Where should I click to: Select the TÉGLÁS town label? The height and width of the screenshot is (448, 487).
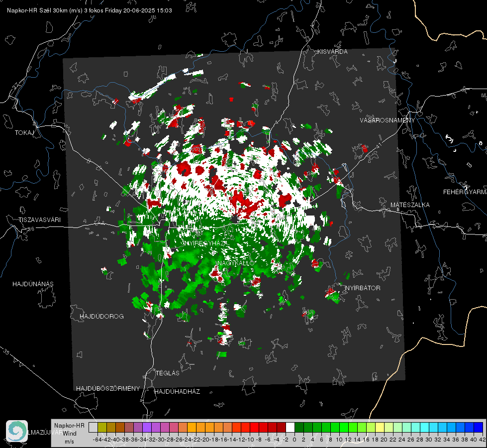(x=168, y=373)
